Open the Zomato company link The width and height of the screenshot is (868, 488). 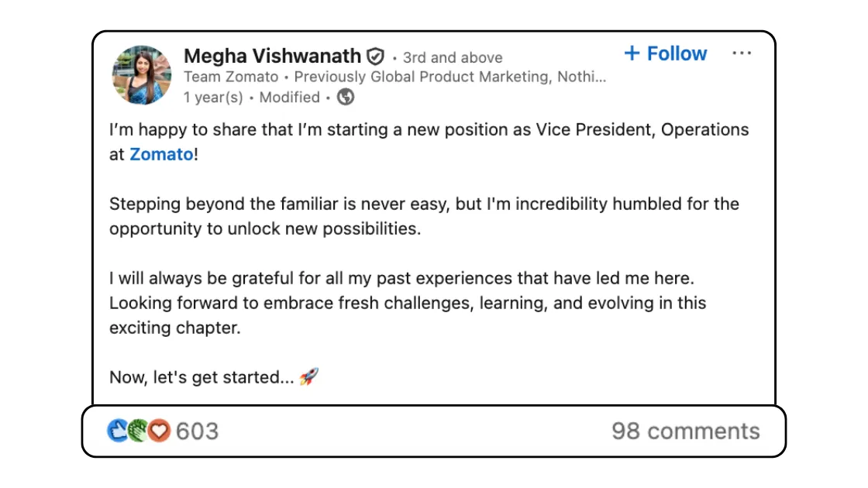point(161,154)
